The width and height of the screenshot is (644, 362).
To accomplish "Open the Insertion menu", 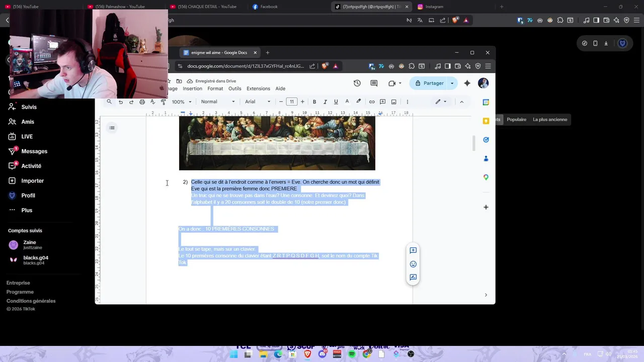I will [x=192, y=88].
